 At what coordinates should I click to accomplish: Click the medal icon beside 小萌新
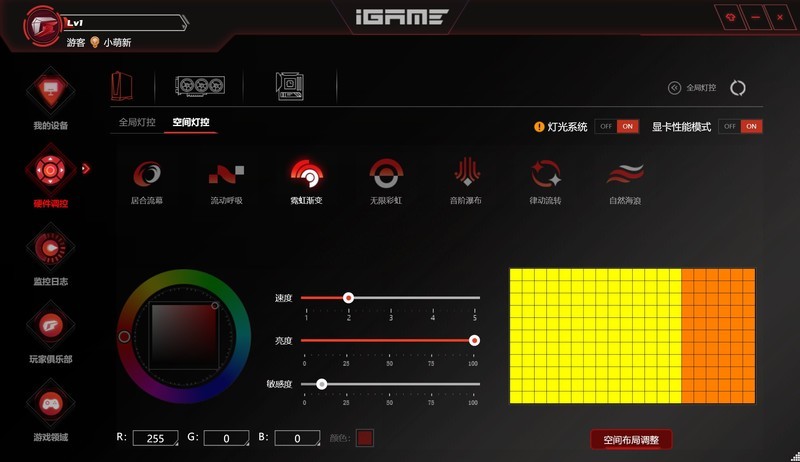coord(94,42)
